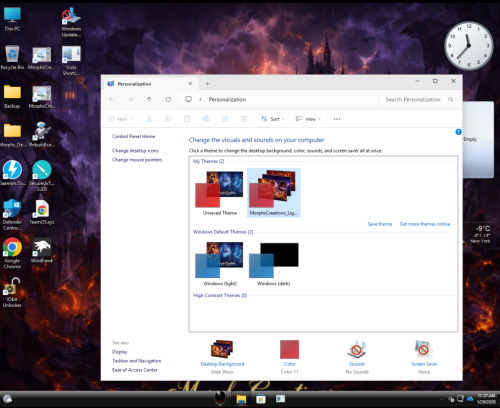
Task: Add a new tab with plus button
Action: (x=207, y=84)
